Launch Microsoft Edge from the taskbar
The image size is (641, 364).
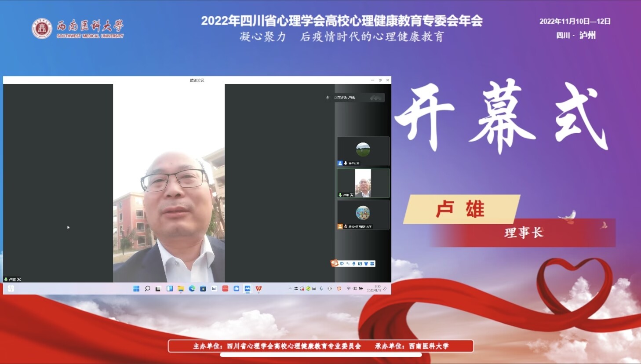click(192, 288)
